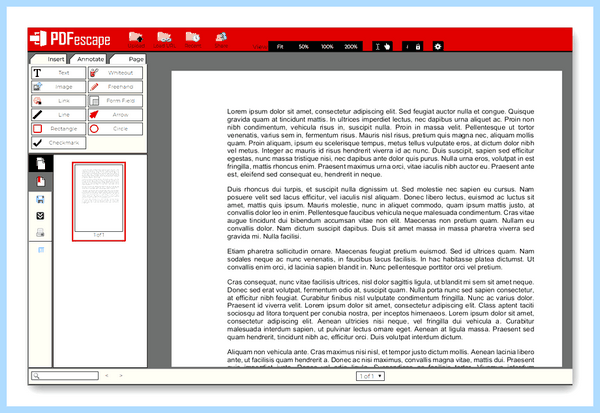Go to previous search result
This screenshot has height=413, width=600.
[107, 375]
